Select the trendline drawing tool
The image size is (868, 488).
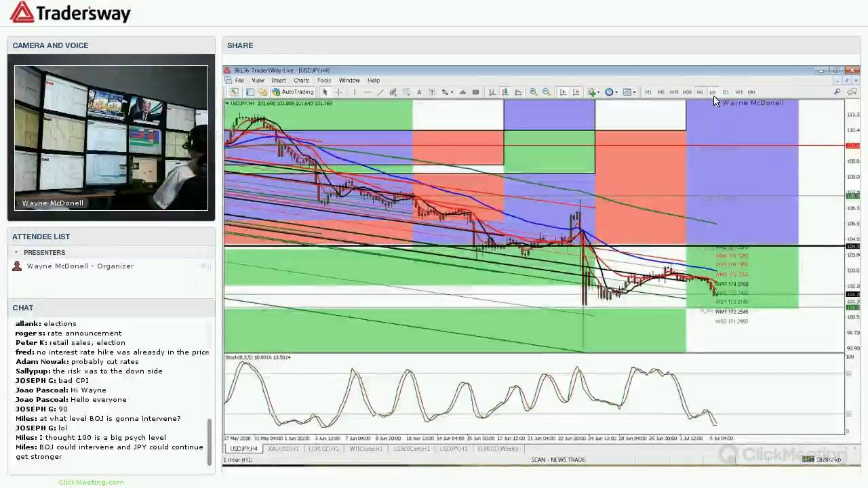[x=380, y=92]
